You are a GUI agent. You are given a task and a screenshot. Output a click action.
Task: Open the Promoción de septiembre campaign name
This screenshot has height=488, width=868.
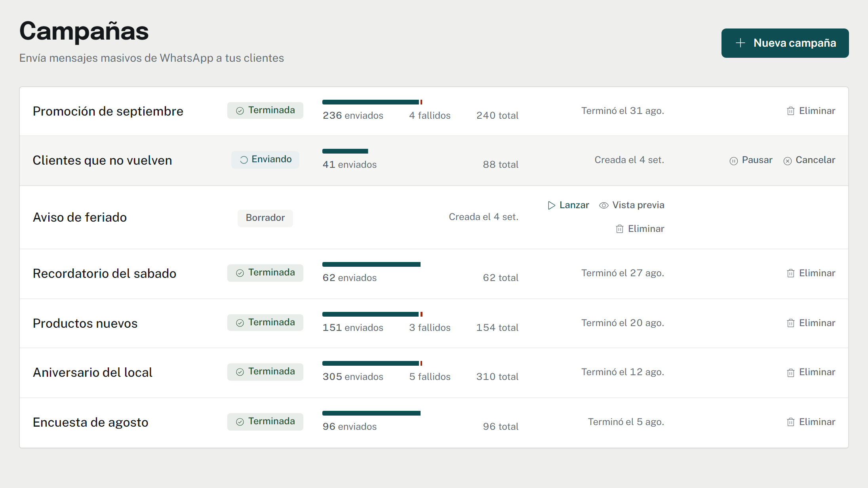(108, 111)
